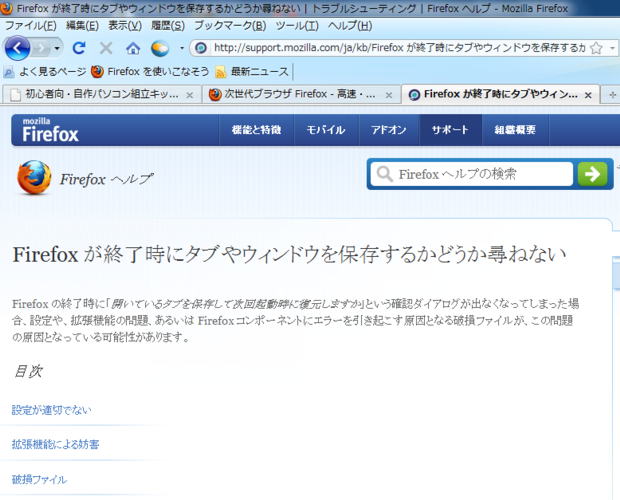Click the greyed forward arrow button
Image resolution: width=620 pixels, height=500 pixels.
[41, 49]
